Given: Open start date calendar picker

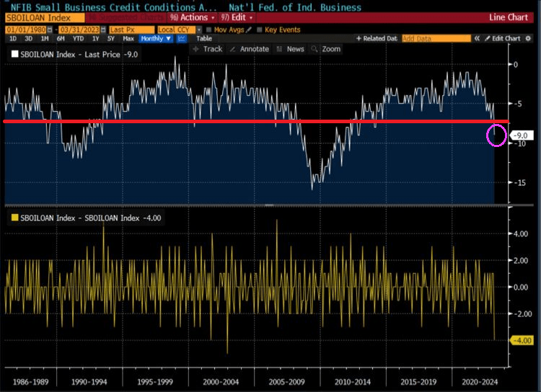Looking at the screenshot, I should (48, 30).
